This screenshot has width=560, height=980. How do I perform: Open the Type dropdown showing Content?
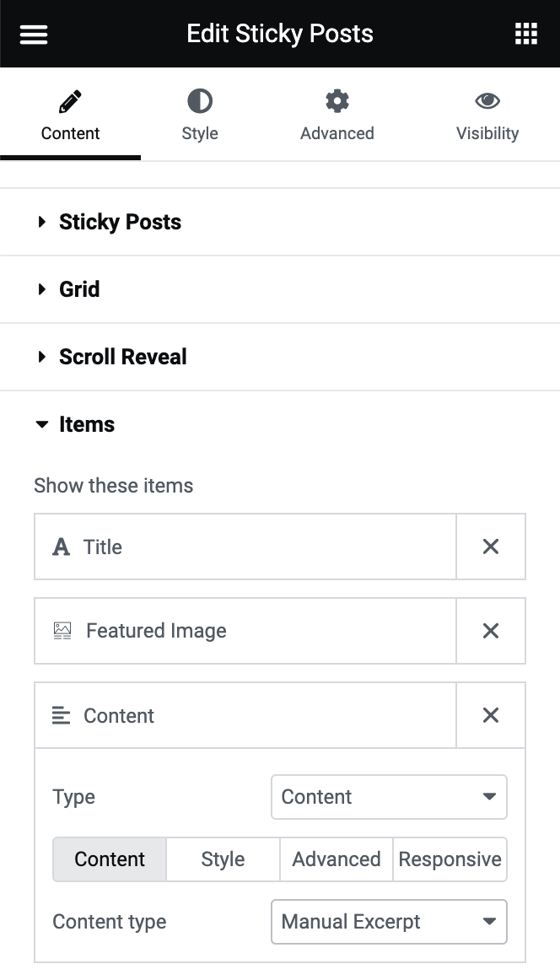point(389,796)
